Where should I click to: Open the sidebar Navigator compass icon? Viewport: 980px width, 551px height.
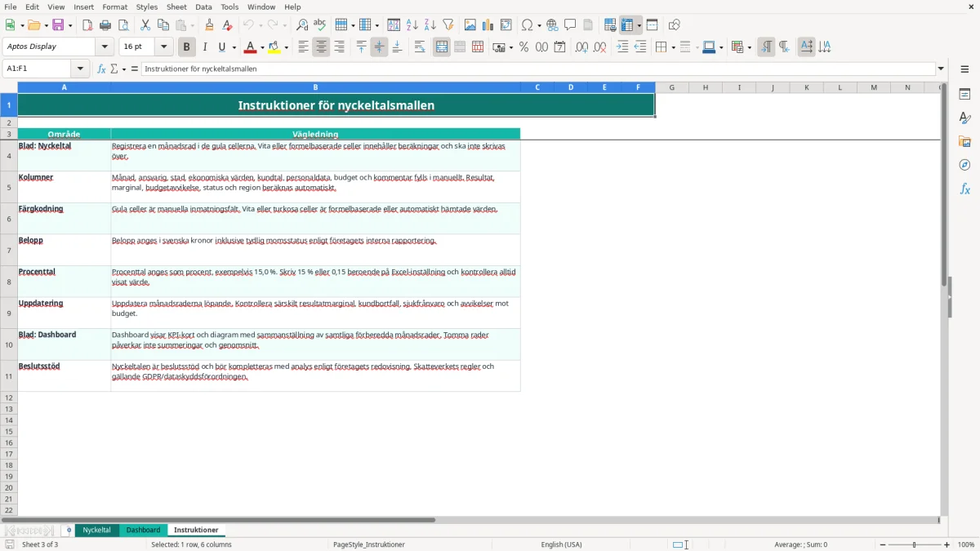tap(964, 165)
